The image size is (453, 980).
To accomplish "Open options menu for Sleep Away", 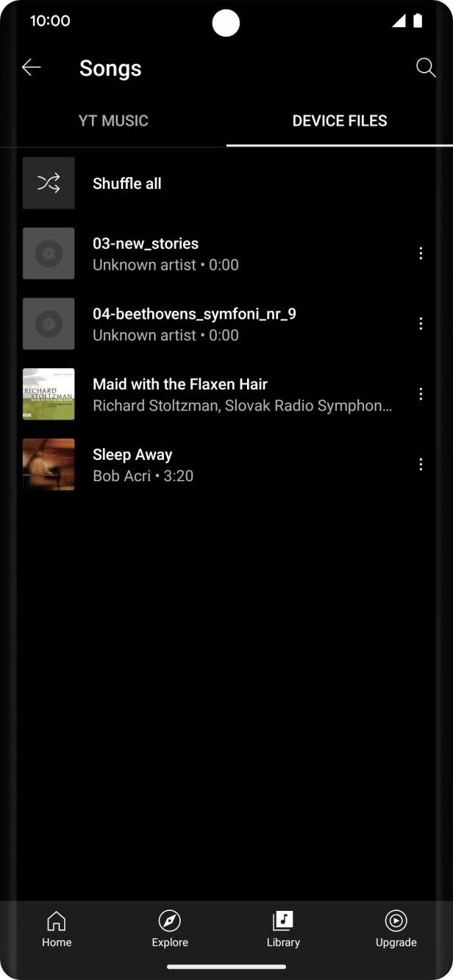I will click(x=421, y=464).
